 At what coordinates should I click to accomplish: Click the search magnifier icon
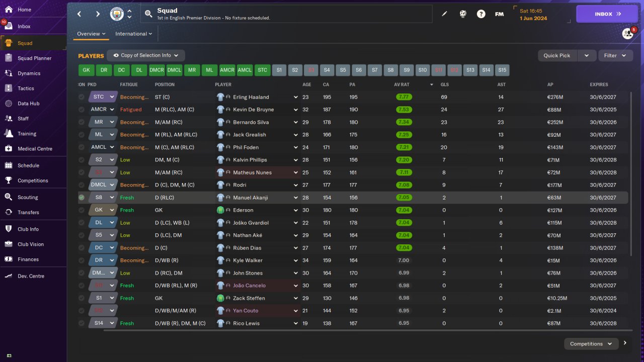pyautogui.click(x=148, y=14)
